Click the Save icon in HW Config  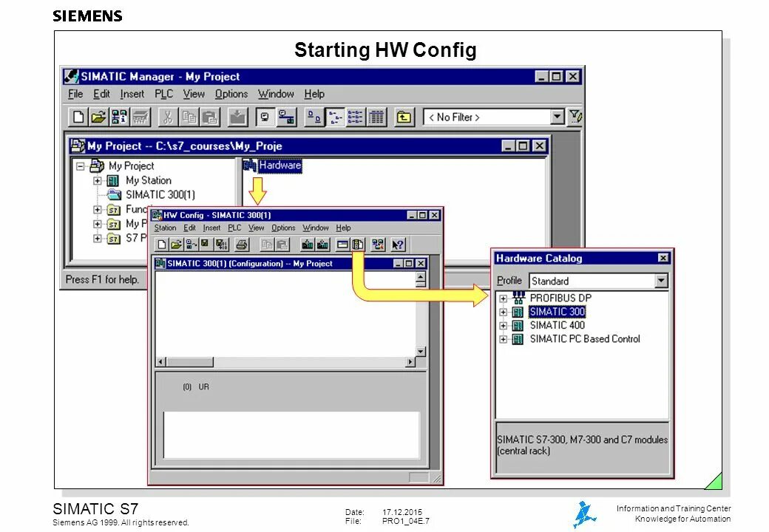coord(205,244)
